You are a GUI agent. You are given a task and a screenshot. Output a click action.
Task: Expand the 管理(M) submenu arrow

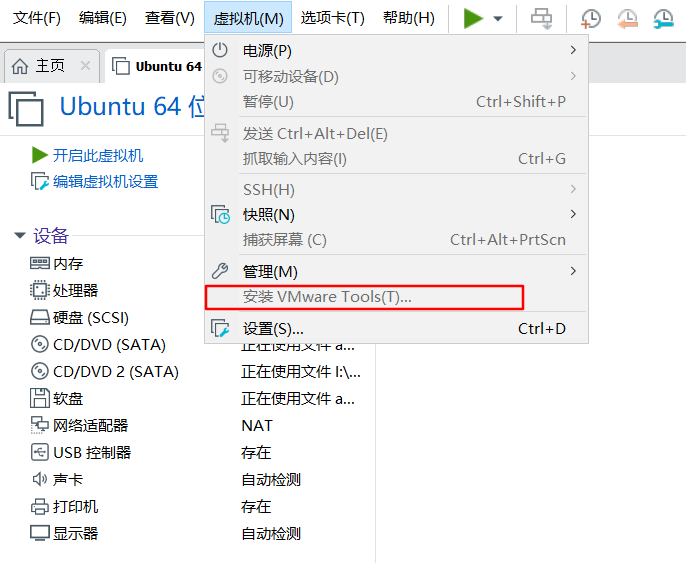(x=573, y=271)
